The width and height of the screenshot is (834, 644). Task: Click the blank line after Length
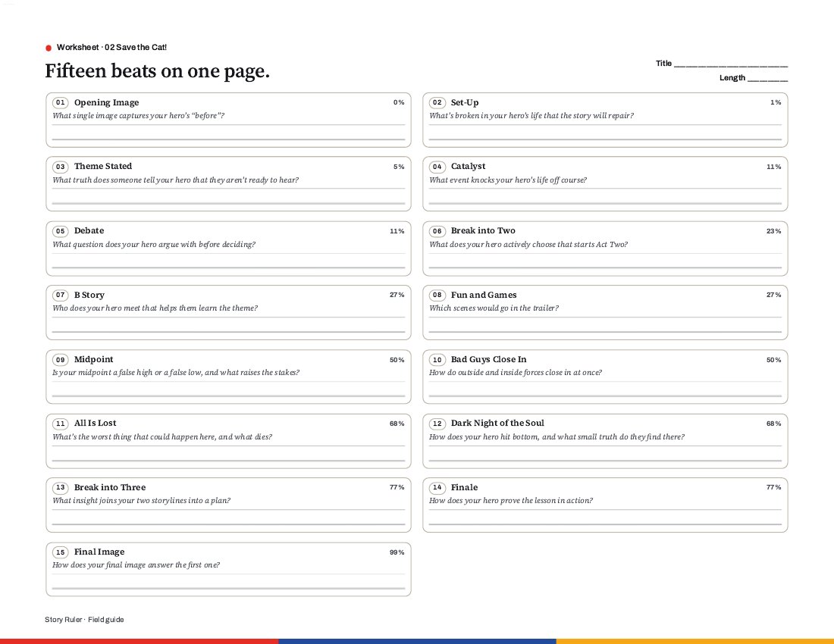click(767, 79)
